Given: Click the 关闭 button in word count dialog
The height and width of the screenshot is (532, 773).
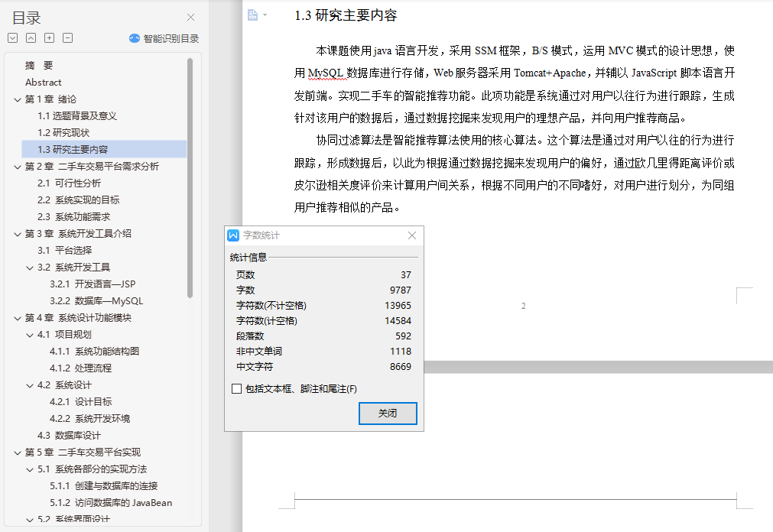Looking at the screenshot, I should click(x=388, y=414).
